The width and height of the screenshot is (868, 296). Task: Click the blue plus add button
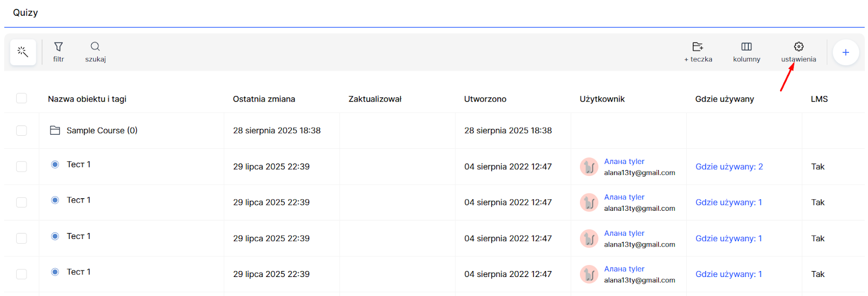pyautogui.click(x=845, y=53)
